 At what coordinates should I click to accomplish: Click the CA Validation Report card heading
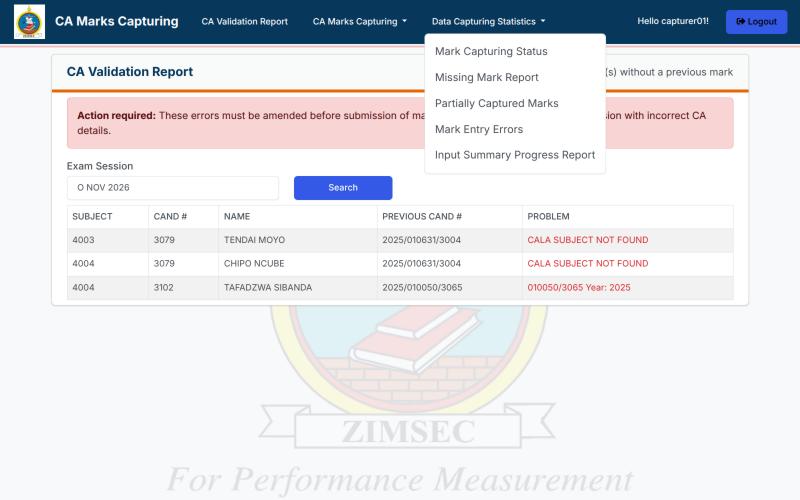[130, 72]
